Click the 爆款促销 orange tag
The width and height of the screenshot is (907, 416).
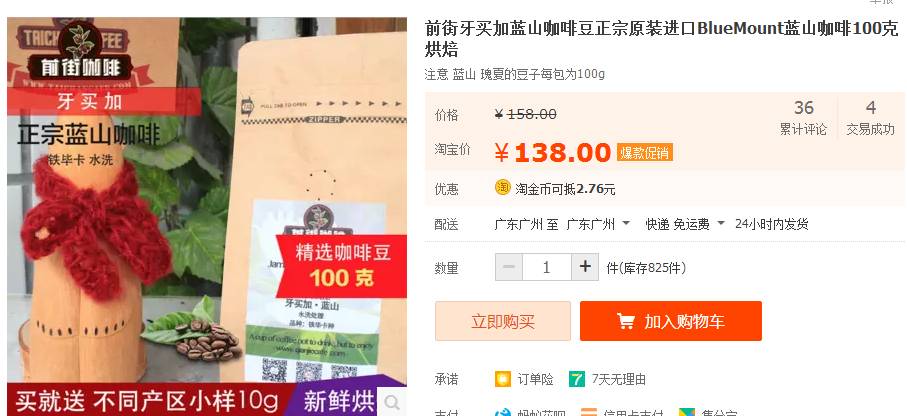pyautogui.click(x=644, y=153)
